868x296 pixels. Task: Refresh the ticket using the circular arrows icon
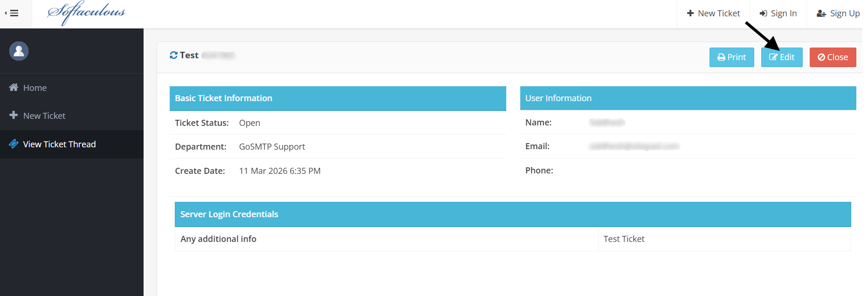[173, 55]
